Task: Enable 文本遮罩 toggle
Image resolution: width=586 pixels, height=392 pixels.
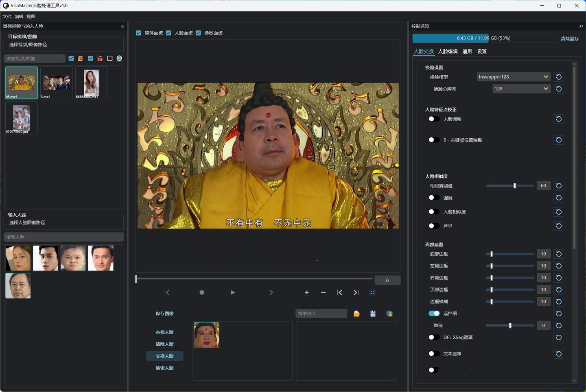Action: click(434, 354)
